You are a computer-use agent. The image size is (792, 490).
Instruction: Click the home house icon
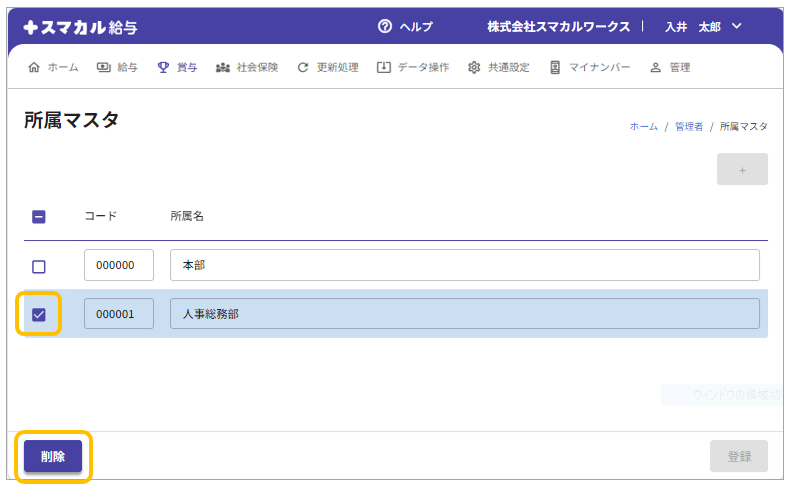pyautogui.click(x=35, y=67)
